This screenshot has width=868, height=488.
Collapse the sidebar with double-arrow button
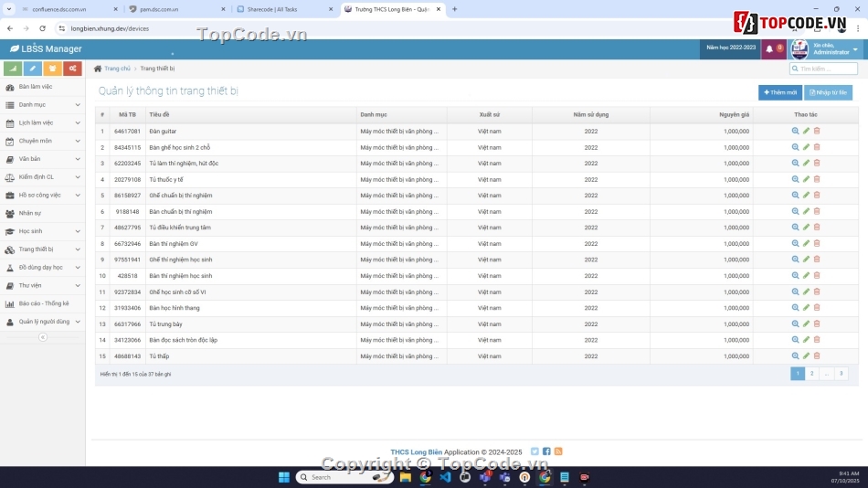point(42,337)
